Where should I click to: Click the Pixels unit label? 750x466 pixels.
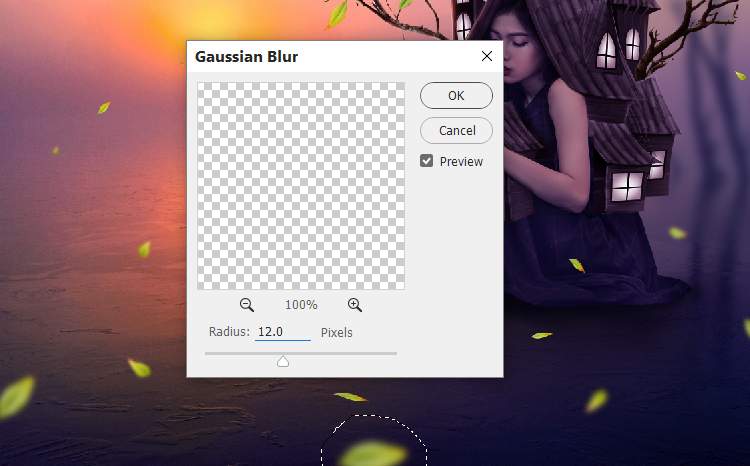(336, 333)
